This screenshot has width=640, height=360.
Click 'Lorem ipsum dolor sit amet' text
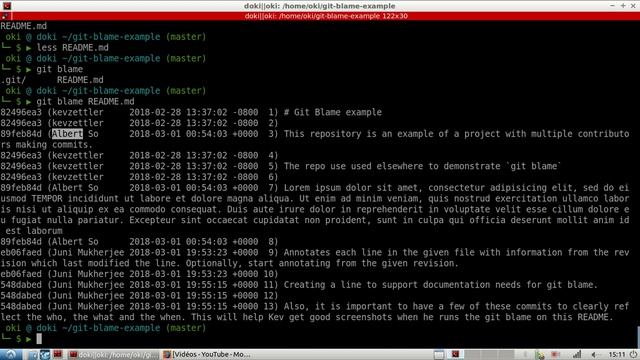click(x=351, y=188)
